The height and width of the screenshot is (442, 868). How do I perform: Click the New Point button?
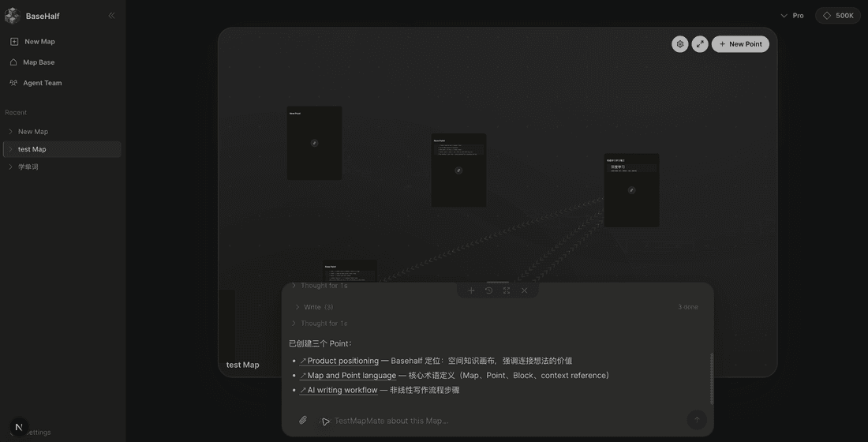pos(740,44)
